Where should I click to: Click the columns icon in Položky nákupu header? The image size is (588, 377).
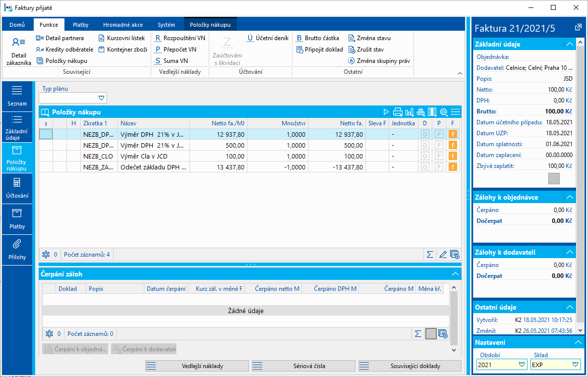(432, 112)
